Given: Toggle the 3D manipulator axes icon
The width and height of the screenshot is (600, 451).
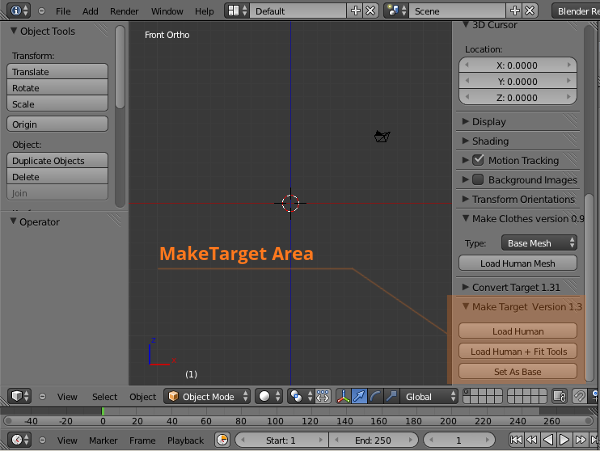Looking at the screenshot, I should click(343, 396).
